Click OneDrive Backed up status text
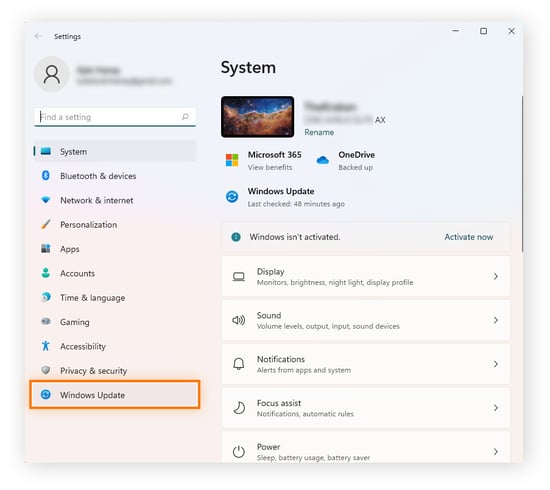Viewport: 550px width, 490px height. pyautogui.click(x=356, y=168)
